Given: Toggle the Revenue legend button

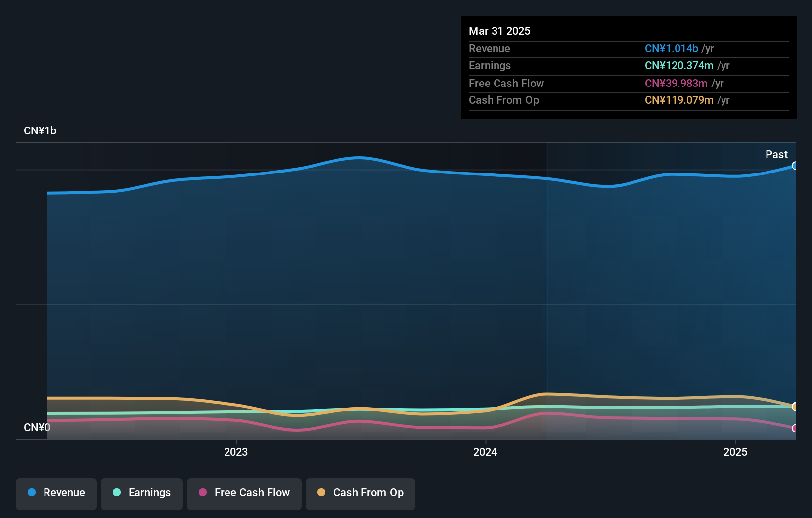Looking at the screenshot, I should 56,494.
